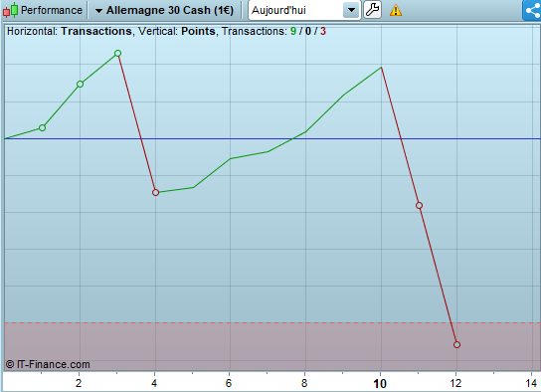This screenshot has height=392, width=541.
Task: Click the red losing transactions count 3
Action: [323, 31]
